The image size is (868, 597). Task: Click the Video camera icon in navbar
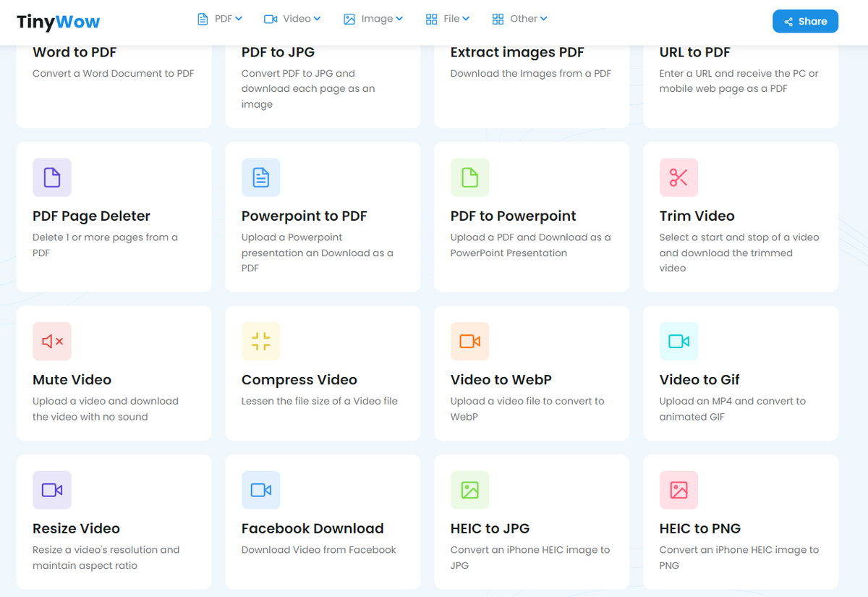(x=271, y=20)
